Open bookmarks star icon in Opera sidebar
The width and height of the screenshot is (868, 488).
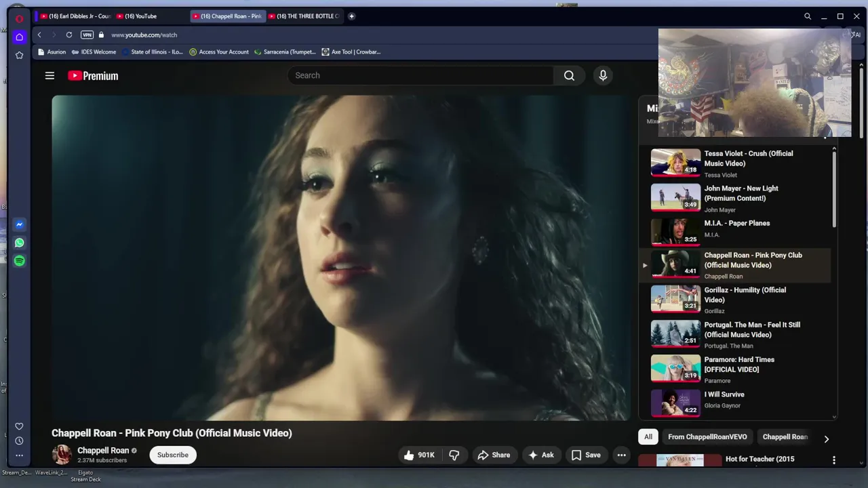click(x=19, y=55)
